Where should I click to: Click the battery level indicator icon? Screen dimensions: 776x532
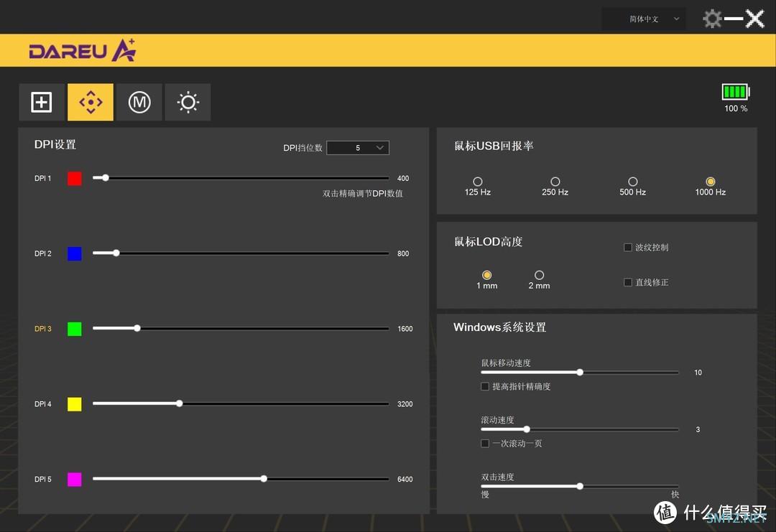click(x=736, y=91)
